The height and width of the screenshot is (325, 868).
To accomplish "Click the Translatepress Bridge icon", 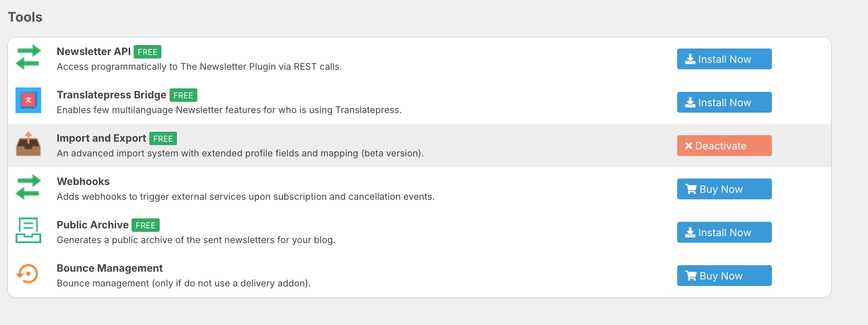I will [x=28, y=101].
